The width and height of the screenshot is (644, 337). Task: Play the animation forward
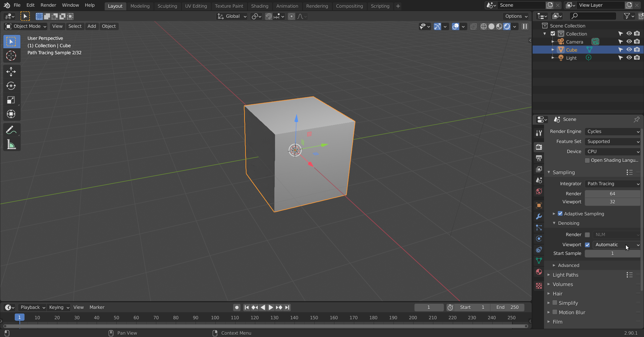pyautogui.click(x=271, y=308)
